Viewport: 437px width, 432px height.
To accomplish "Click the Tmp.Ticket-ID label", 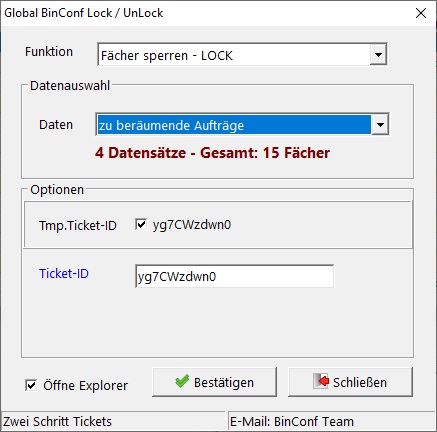I will (x=78, y=226).
